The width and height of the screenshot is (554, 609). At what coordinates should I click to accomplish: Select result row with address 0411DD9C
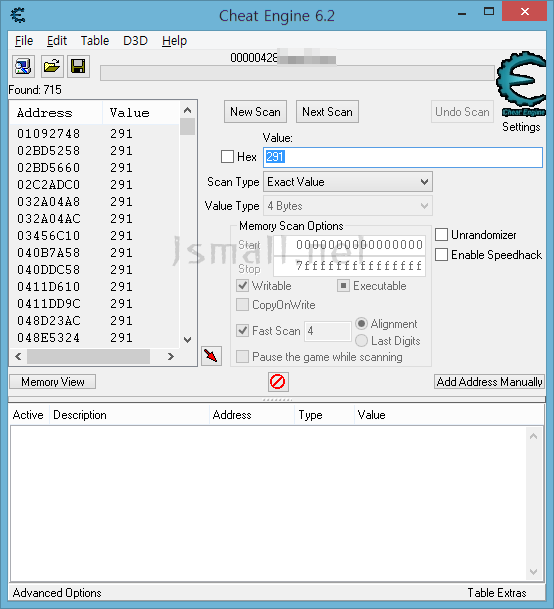[94, 304]
